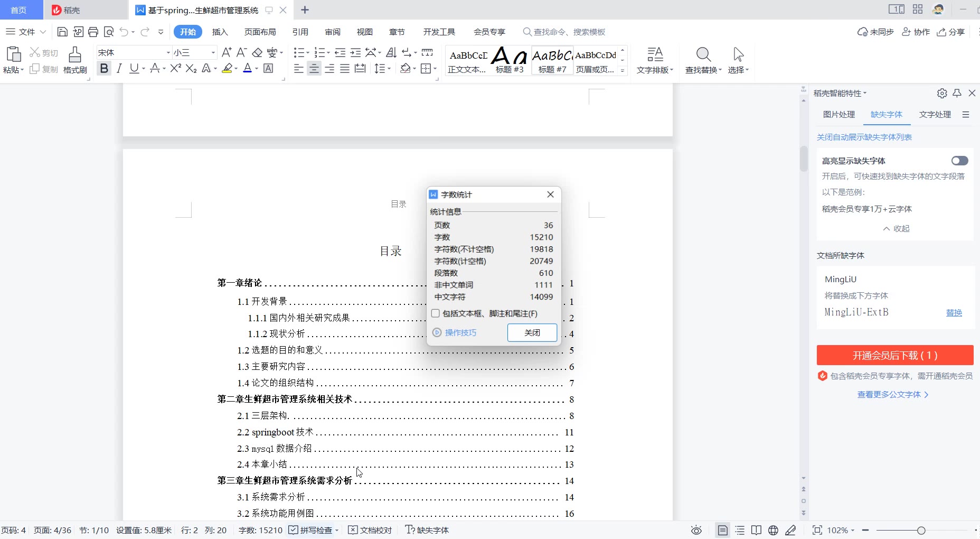
Task: Open the Insert ribbon tab
Action: click(220, 32)
